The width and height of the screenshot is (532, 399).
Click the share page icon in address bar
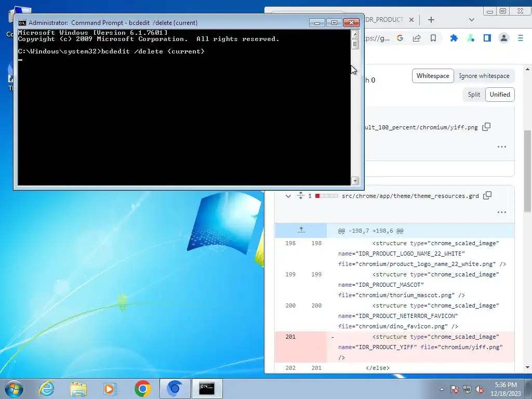click(x=417, y=38)
